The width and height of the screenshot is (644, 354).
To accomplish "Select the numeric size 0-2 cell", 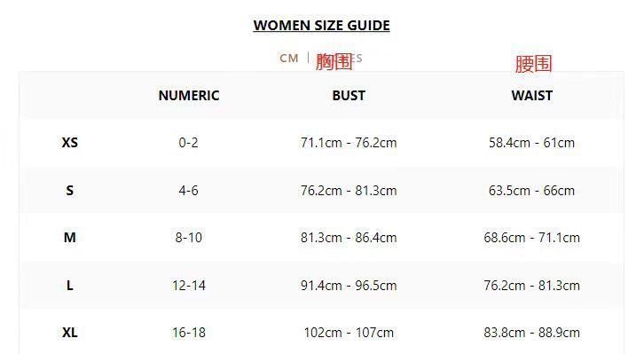I will (189, 143).
